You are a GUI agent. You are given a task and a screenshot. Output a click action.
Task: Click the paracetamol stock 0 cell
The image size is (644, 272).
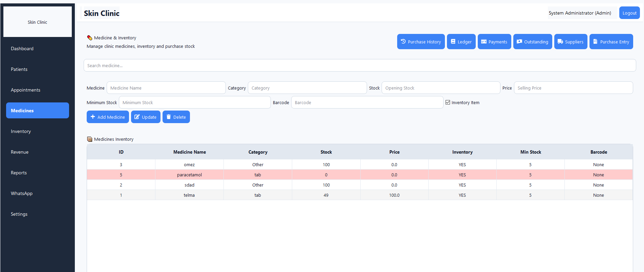(x=326, y=175)
